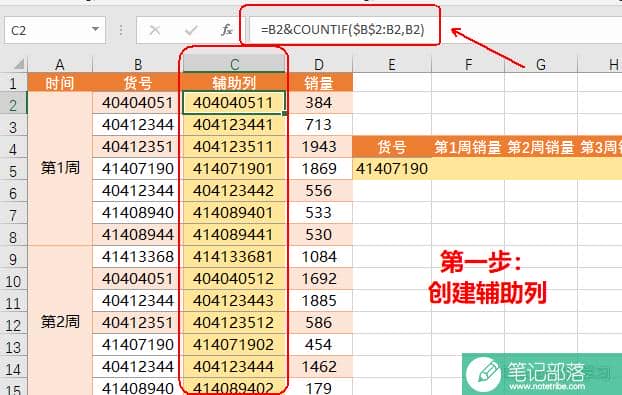Select column B header
The width and height of the screenshot is (622, 395).
pos(138,64)
